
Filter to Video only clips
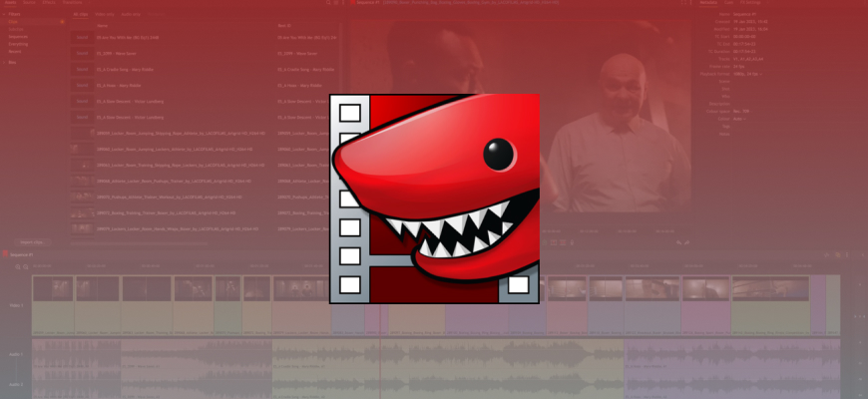[105, 14]
